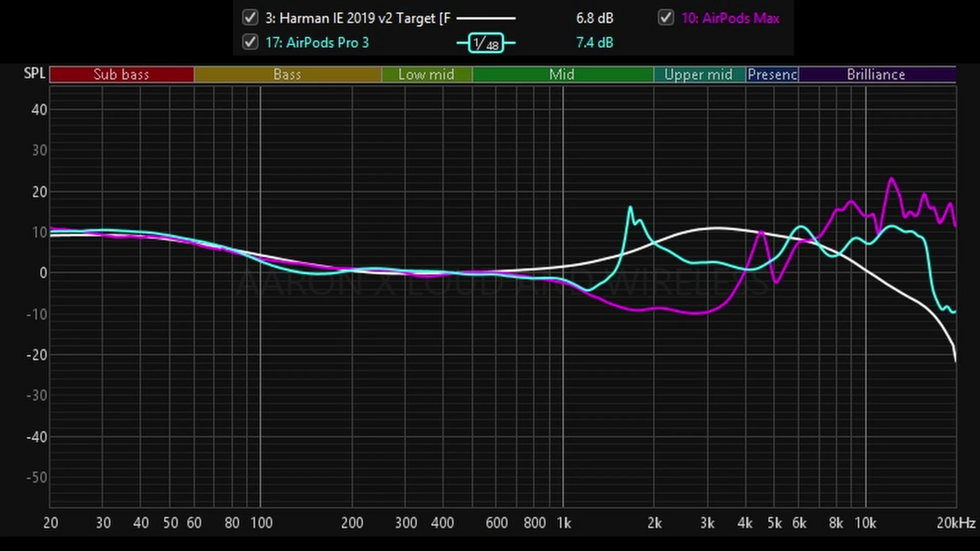The height and width of the screenshot is (551, 980).
Task: Click the 20kHz frequency axis label
Action: click(x=956, y=523)
